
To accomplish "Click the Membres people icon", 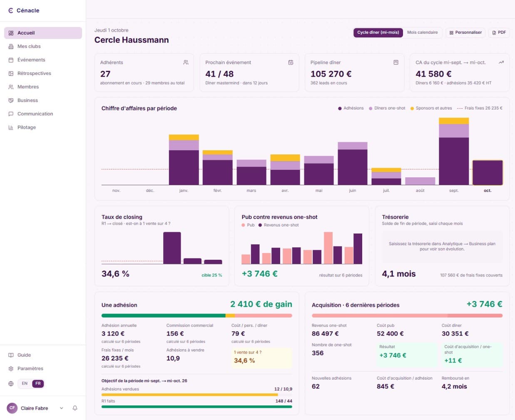I will (x=11, y=87).
